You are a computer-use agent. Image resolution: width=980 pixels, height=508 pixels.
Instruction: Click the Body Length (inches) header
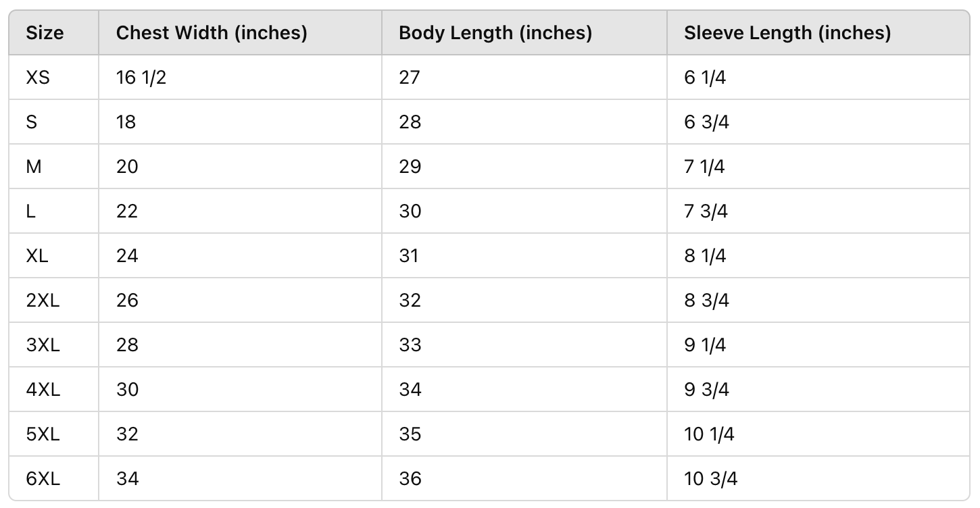point(495,32)
